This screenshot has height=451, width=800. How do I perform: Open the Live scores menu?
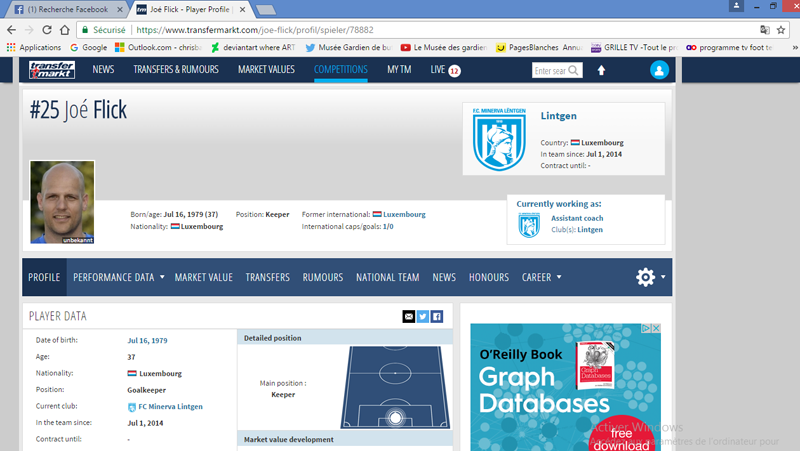coord(445,70)
